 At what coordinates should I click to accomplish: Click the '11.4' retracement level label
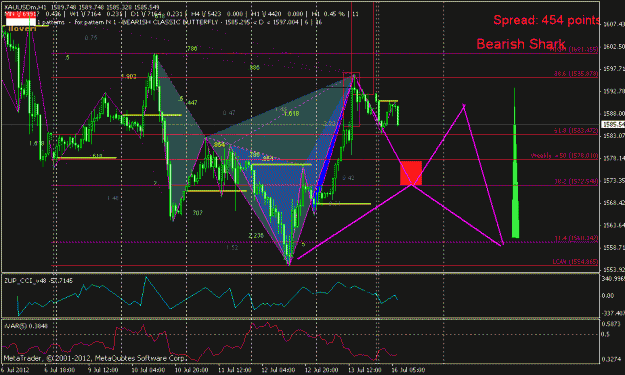pyautogui.click(x=576, y=238)
